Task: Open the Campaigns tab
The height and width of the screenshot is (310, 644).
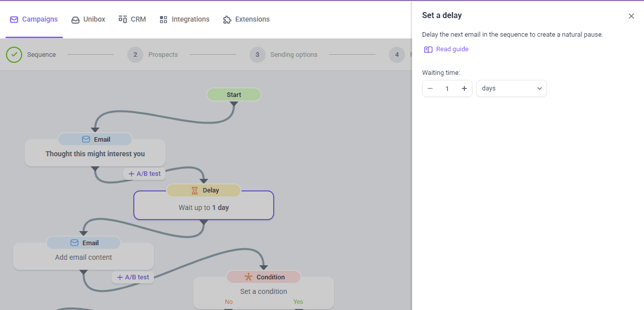Action: (34, 20)
